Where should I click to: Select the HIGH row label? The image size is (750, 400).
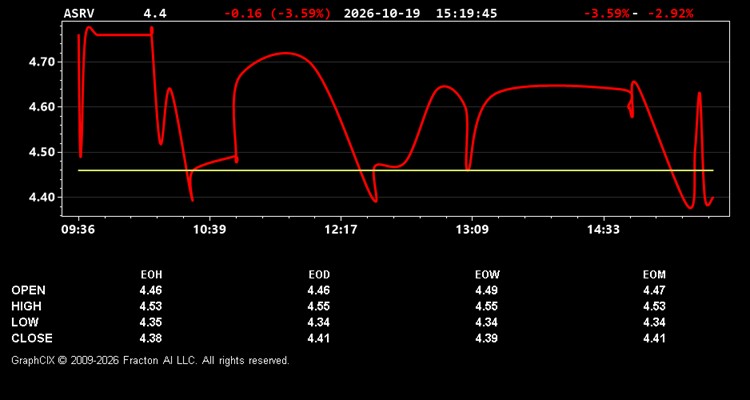click(26, 306)
